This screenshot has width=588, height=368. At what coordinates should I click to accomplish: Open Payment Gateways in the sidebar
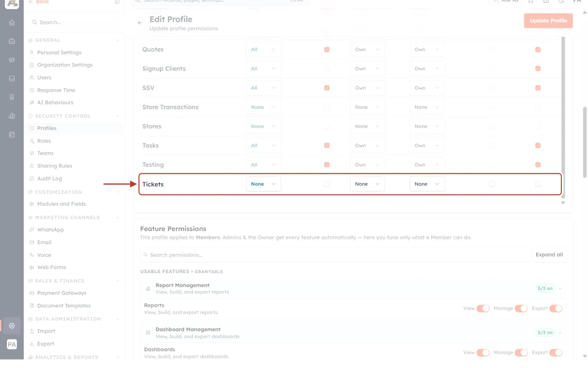(x=62, y=293)
